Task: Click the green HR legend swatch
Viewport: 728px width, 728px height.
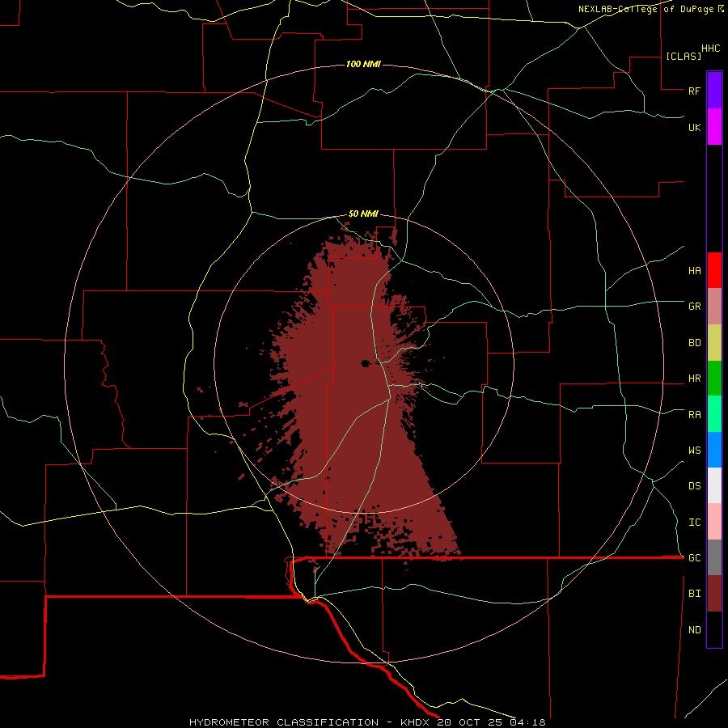Action: [x=714, y=379]
